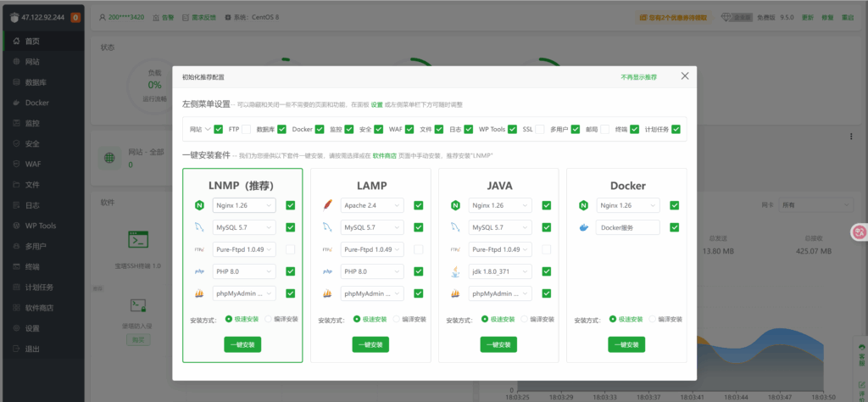Viewport: 868px width, 402px height.
Task: Click the Docker服务 field in Docker card
Action: [x=628, y=227]
